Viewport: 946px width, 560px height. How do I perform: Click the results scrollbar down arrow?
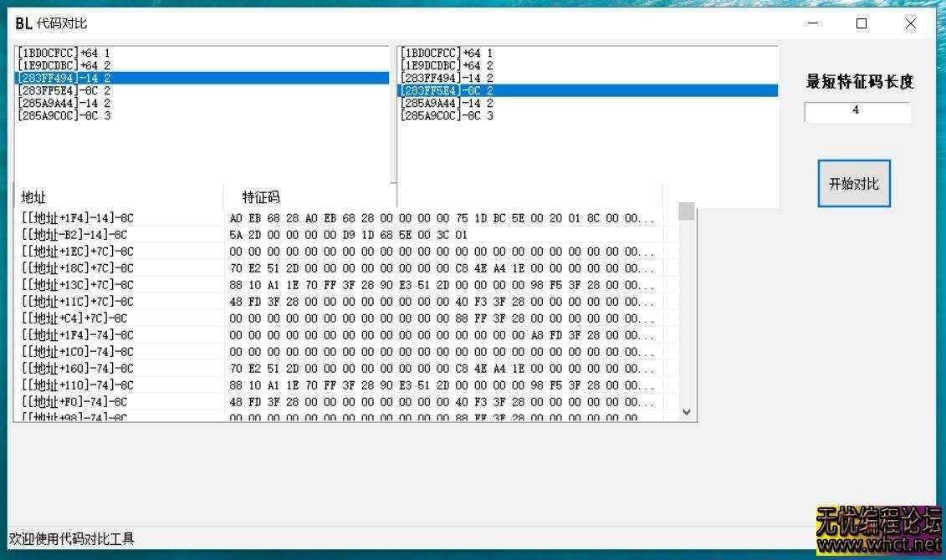(x=687, y=411)
